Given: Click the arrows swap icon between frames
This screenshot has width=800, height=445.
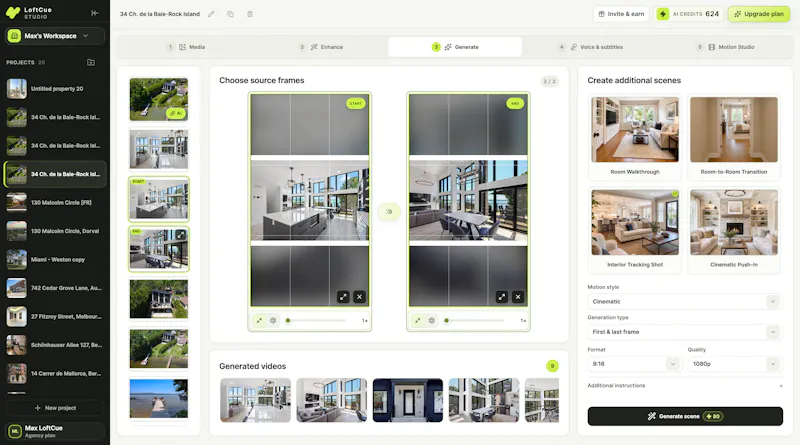Looking at the screenshot, I should click(x=389, y=211).
